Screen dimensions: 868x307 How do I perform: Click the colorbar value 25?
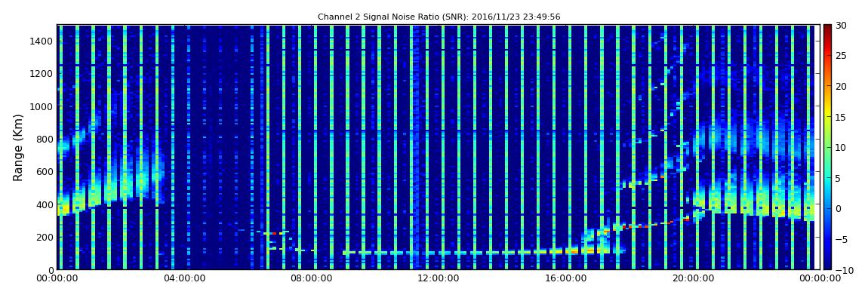pyautogui.click(x=842, y=55)
